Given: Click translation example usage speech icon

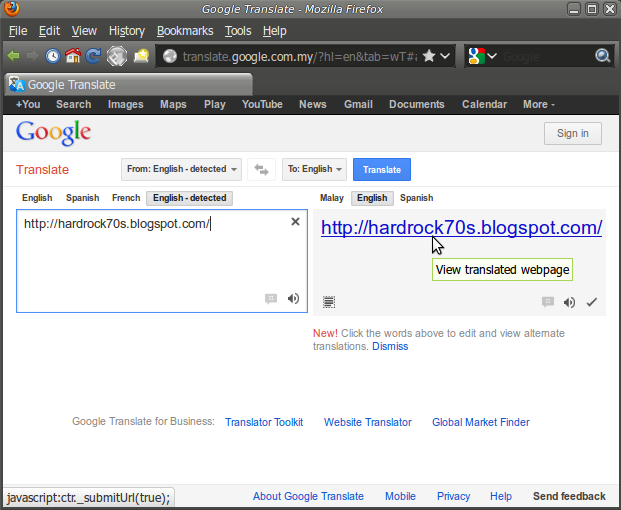Looking at the screenshot, I should click(x=548, y=302).
